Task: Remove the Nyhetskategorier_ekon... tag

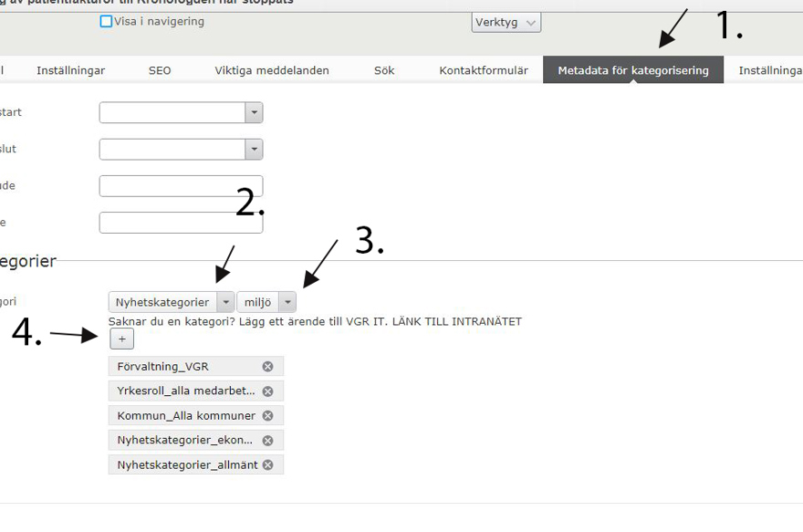Action: 267,441
